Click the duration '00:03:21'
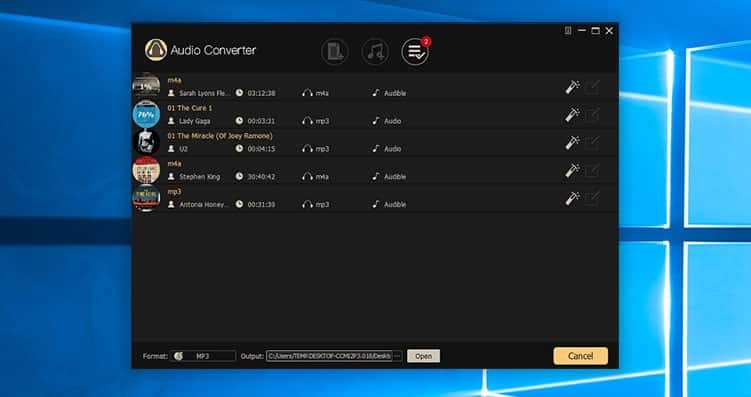This screenshot has width=751, height=397. tap(261, 121)
